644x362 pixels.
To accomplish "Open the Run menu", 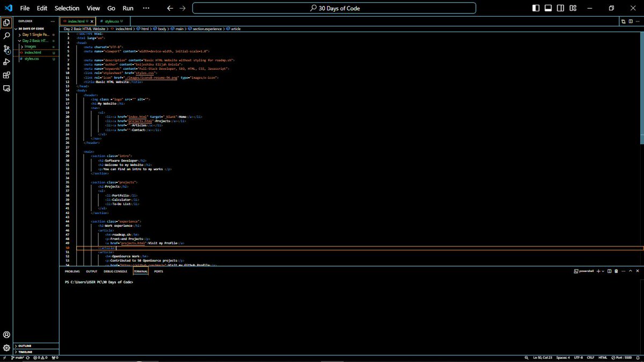I will click(x=128, y=8).
